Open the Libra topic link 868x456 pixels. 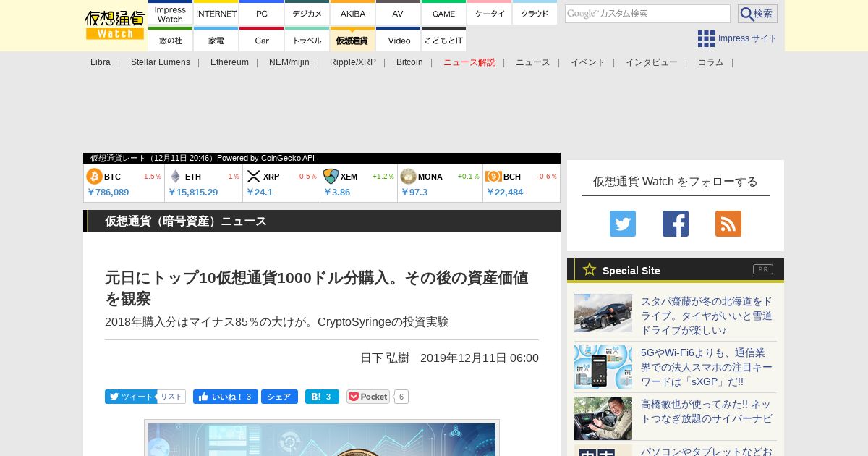click(101, 62)
